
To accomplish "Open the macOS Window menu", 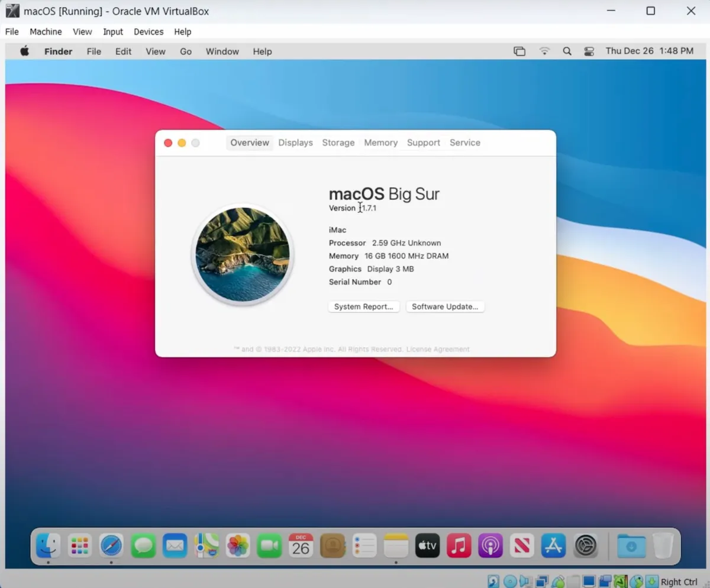I will point(222,51).
